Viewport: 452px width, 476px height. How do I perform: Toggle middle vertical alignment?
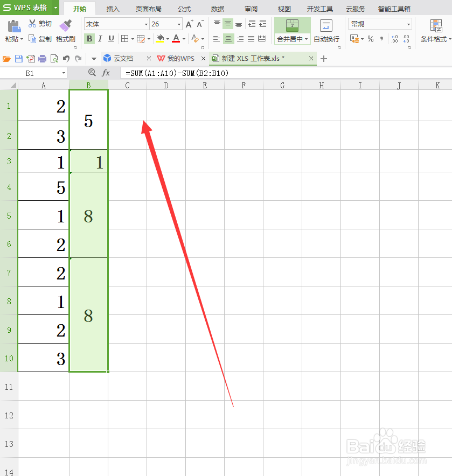pyautogui.click(x=228, y=23)
